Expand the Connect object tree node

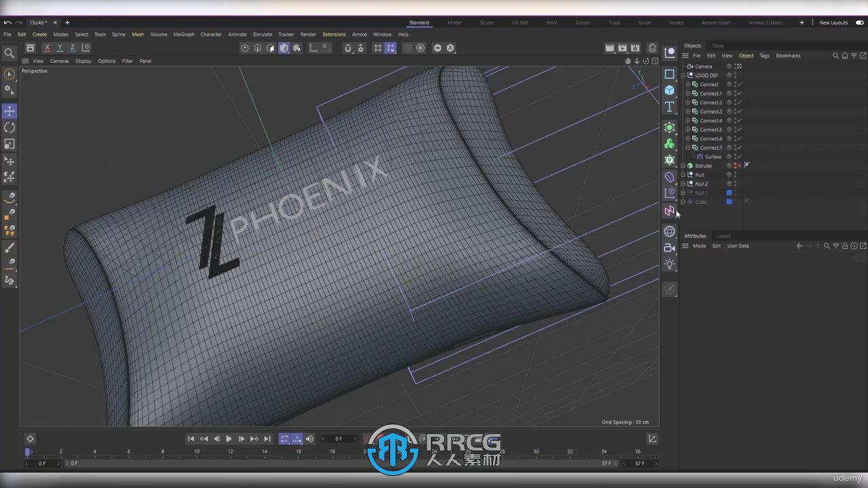click(x=688, y=85)
